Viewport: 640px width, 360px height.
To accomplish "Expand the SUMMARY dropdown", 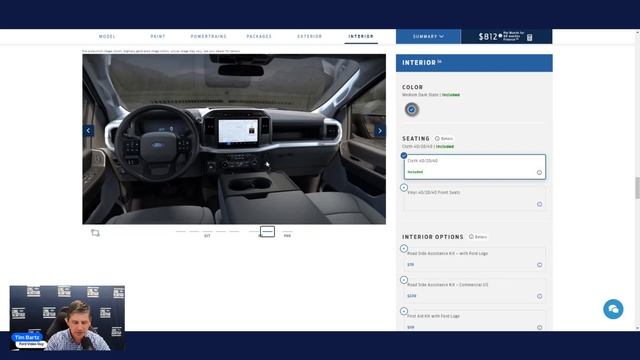I will 428,36.
